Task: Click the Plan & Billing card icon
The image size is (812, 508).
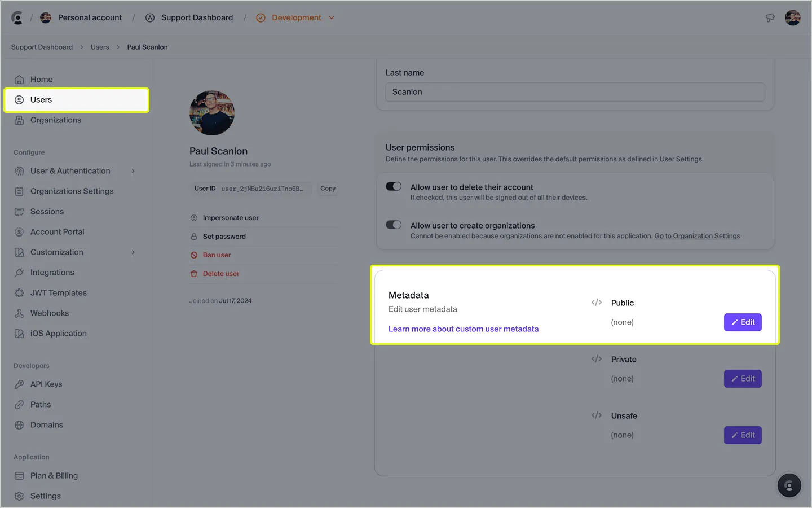Action: 19,476
